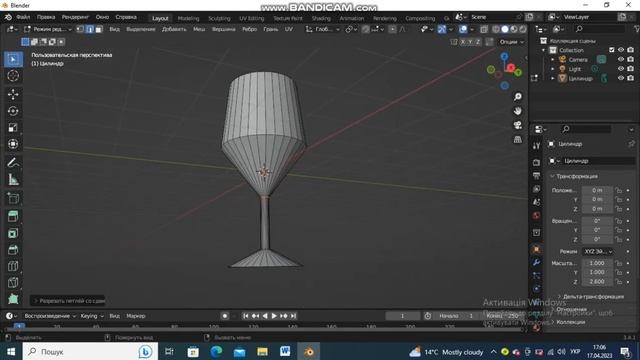Image resolution: width=640 pixels, height=360 pixels.
Task: Switch to rendered viewport shading
Action: point(523,29)
